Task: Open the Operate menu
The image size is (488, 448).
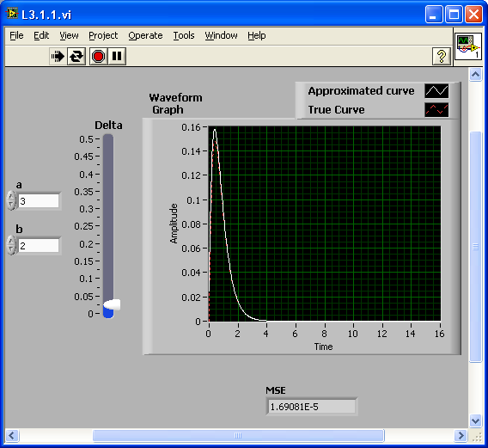Action: point(145,35)
